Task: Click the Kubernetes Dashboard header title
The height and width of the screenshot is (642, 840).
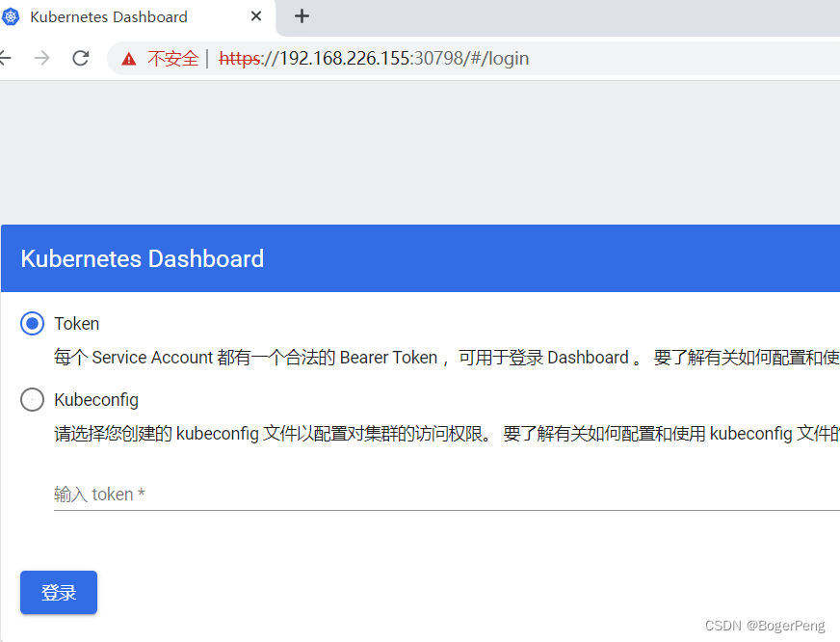Action: (x=142, y=258)
